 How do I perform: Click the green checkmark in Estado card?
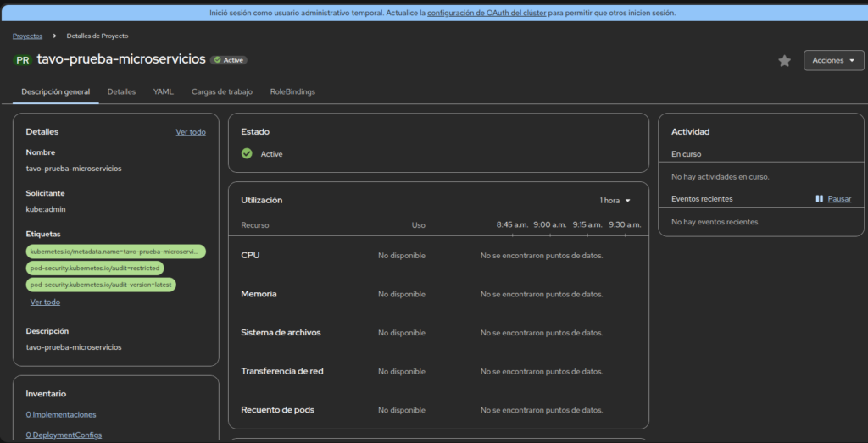coord(247,154)
